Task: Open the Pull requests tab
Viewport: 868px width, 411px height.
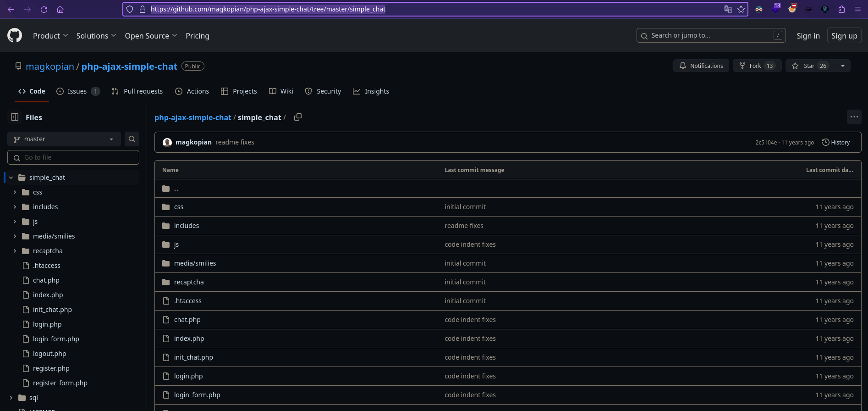Action: tap(137, 91)
